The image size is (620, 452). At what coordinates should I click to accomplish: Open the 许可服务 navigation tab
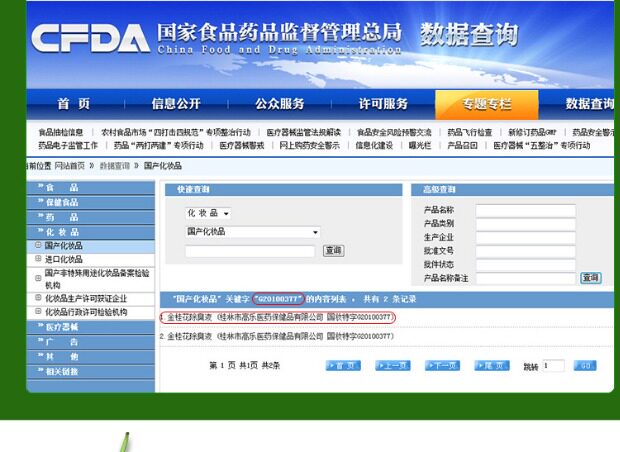pyautogui.click(x=383, y=104)
